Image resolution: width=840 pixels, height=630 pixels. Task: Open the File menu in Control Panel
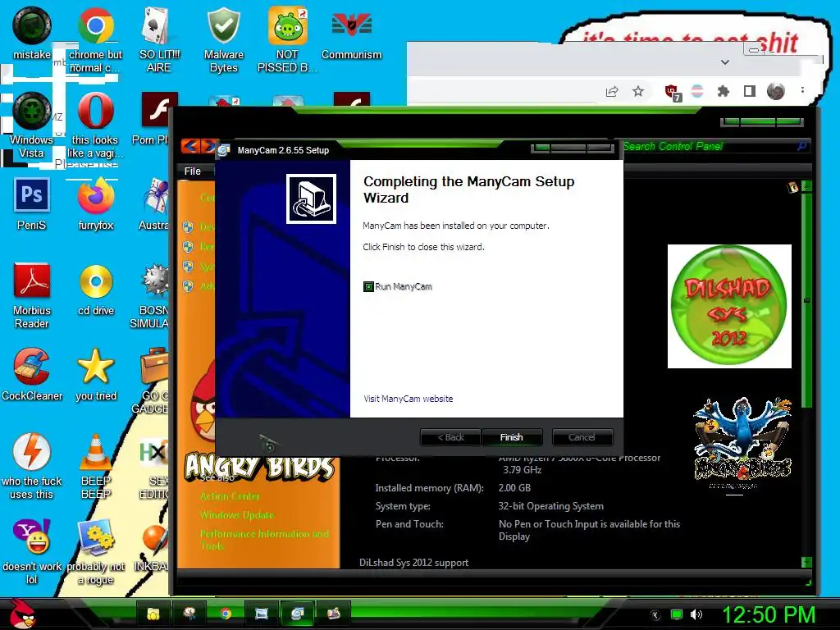point(192,171)
